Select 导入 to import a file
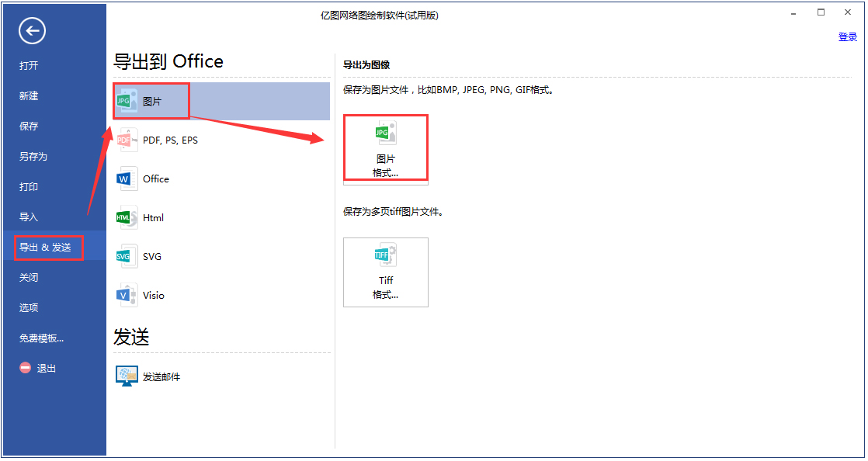Image resolution: width=868 pixels, height=461 pixels. [29, 217]
